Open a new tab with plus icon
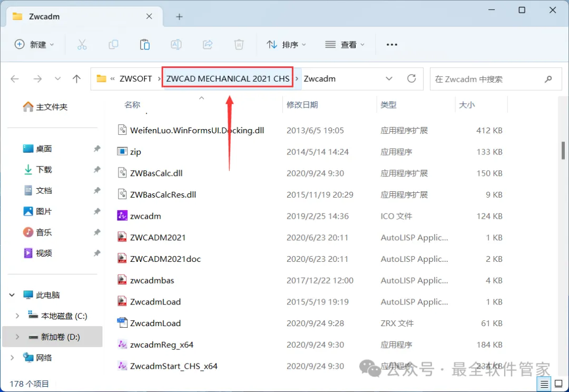This screenshot has height=392, width=569. click(x=179, y=17)
